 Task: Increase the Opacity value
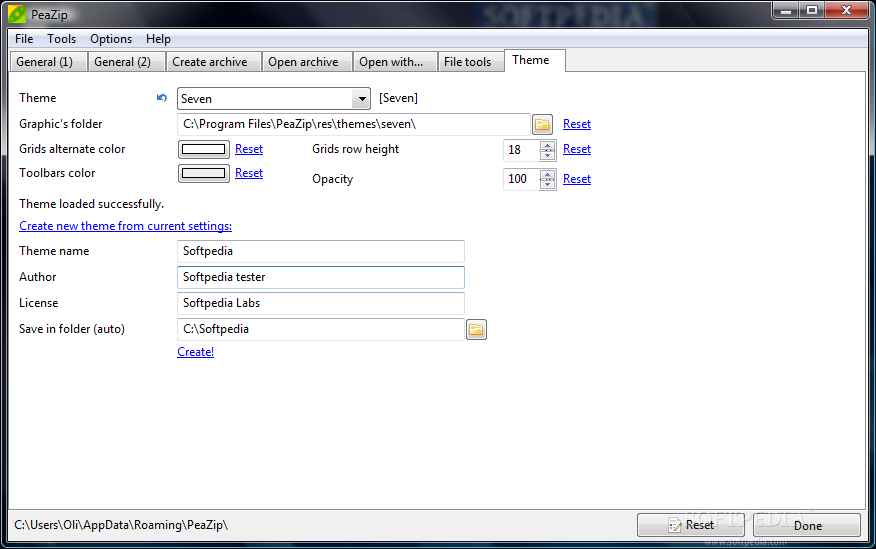click(x=548, y=174)
